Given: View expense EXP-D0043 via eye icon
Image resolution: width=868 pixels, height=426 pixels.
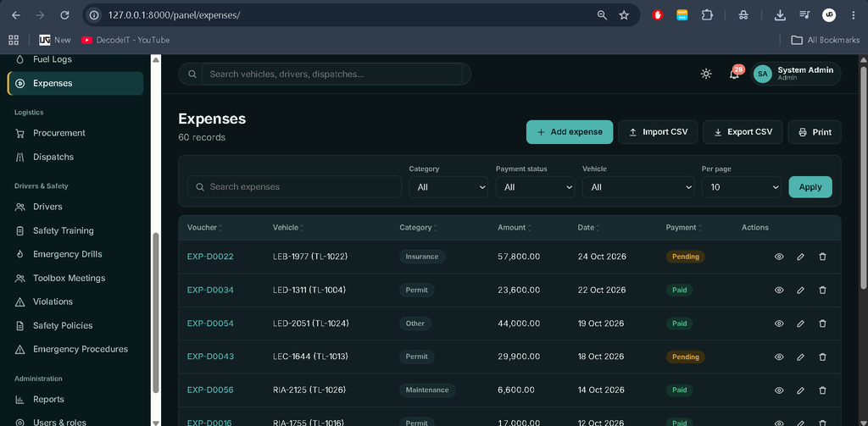Looking at the screenshot, I should pos(779,357).
